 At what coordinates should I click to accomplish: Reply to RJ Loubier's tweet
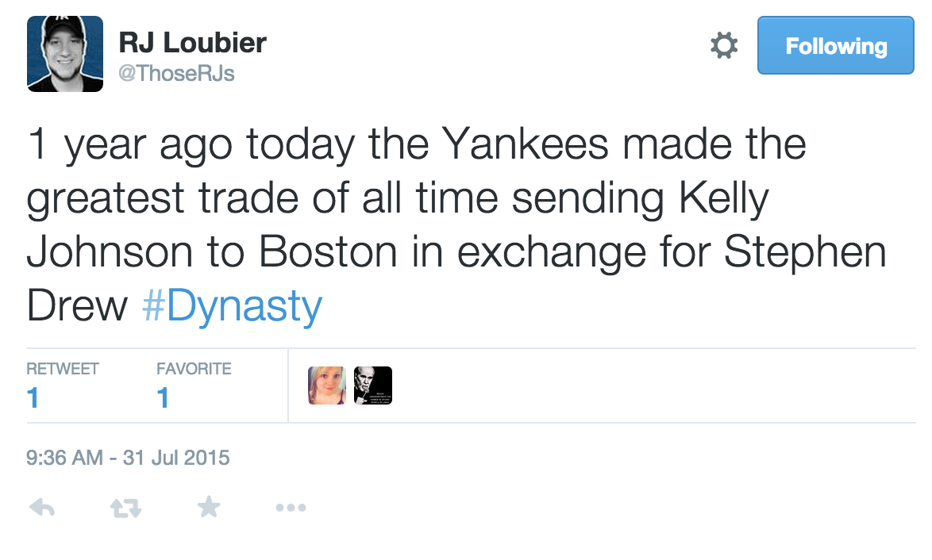pos(41,508)
